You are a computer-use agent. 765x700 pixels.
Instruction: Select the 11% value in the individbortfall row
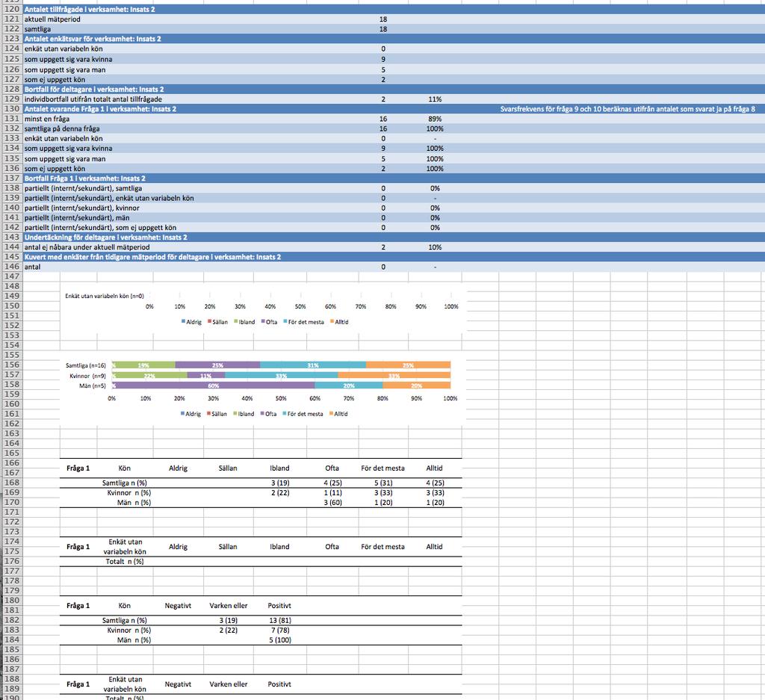435,99
